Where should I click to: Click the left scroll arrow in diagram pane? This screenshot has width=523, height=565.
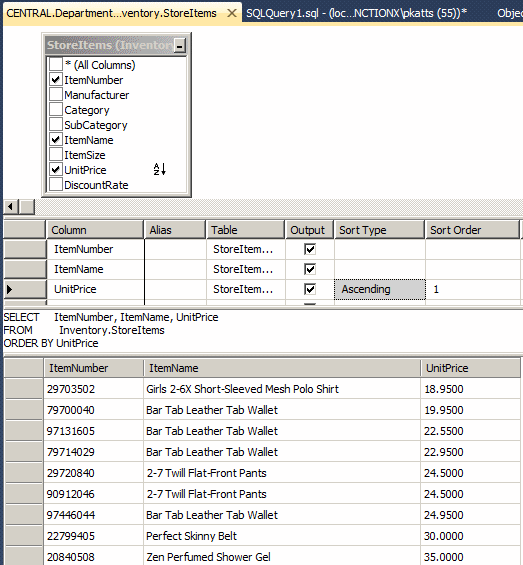click(x=10, y=207)
